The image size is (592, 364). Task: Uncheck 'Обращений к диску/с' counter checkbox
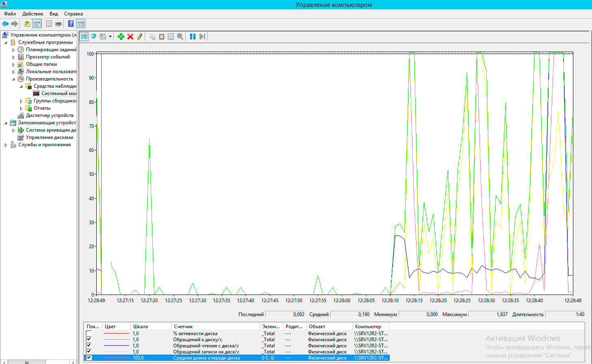tap(89, 340)
